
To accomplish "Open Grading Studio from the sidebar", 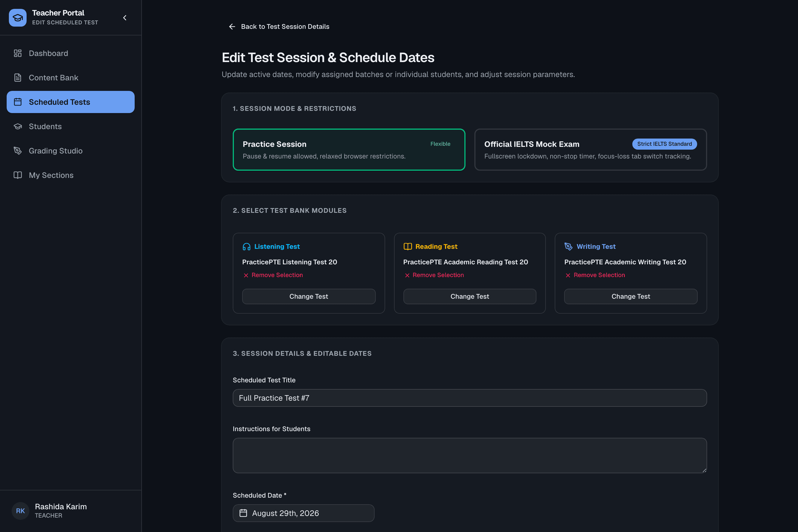I will coord(71,151).
